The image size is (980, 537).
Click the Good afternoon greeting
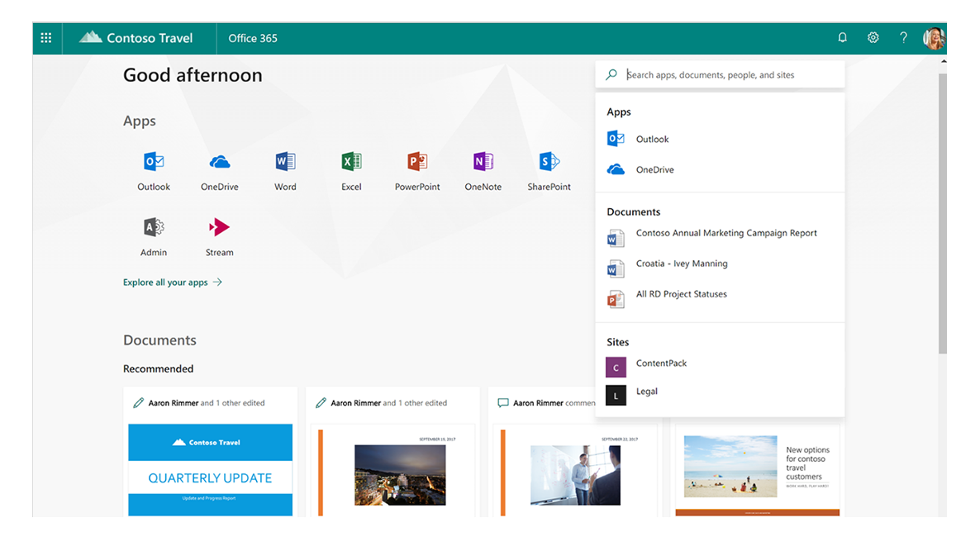(193, 75)
